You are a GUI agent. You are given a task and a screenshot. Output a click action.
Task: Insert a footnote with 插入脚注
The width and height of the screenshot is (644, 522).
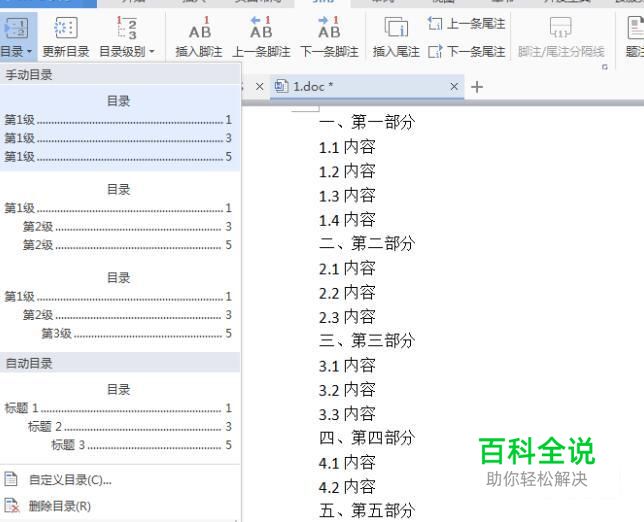[x=199, y=37]
